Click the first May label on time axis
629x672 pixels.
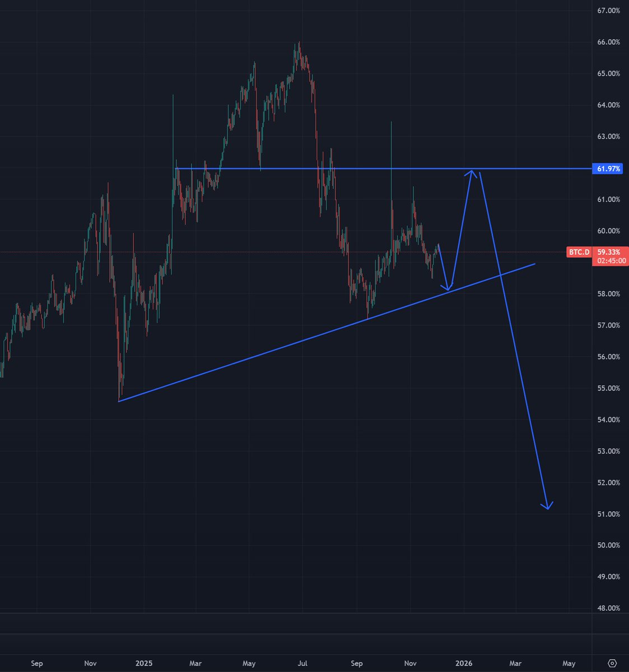249,664
